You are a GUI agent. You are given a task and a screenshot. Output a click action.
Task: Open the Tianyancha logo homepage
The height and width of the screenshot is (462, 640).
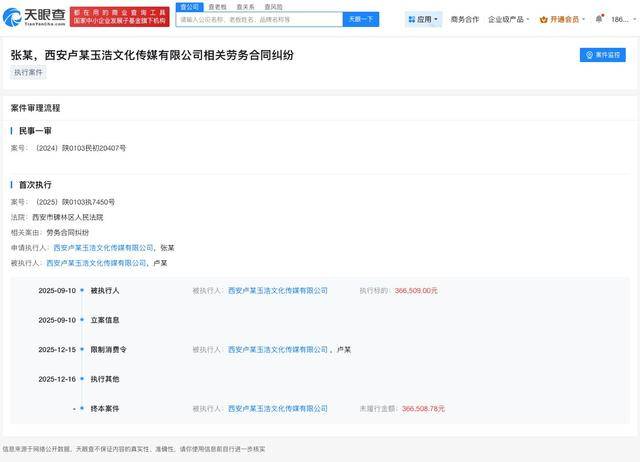(x=34, y=17)
